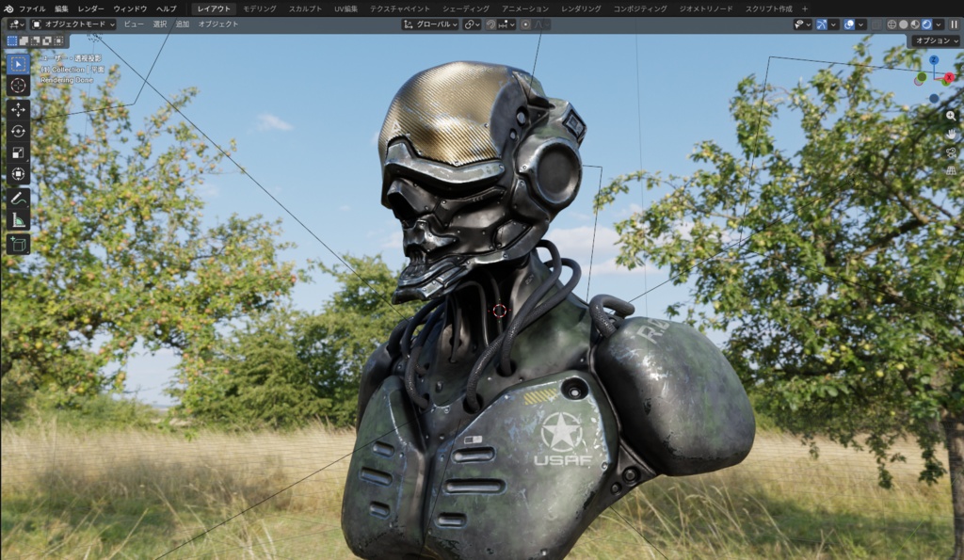Switch to the Shading (シェーディング) workspace tab
This screenshot has width=964, height=560.
point(466,8)
